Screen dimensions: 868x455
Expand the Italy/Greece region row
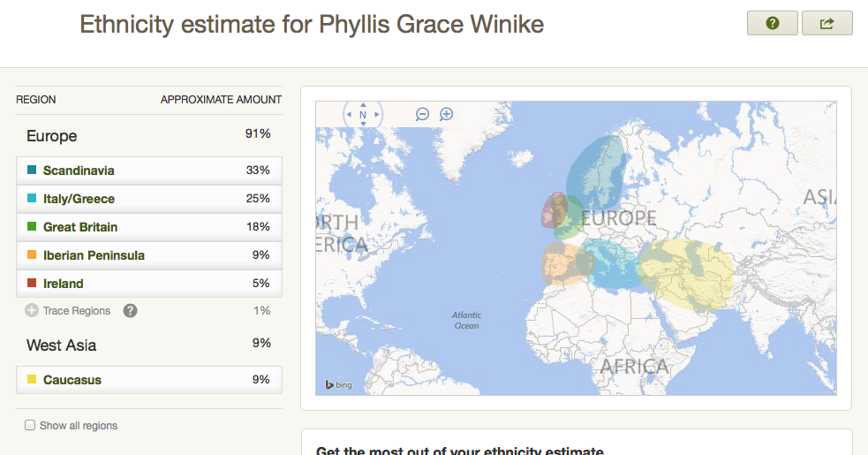148,199
